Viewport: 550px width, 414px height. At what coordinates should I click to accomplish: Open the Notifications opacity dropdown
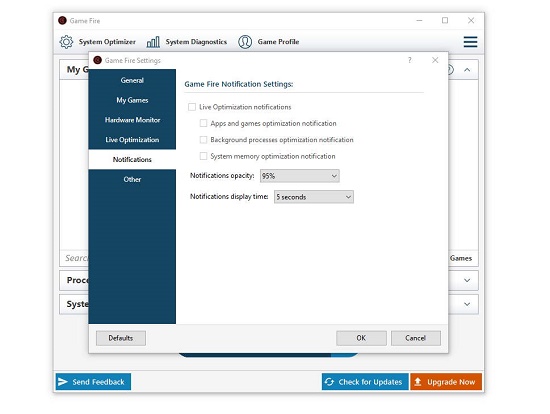coord(300,176)
